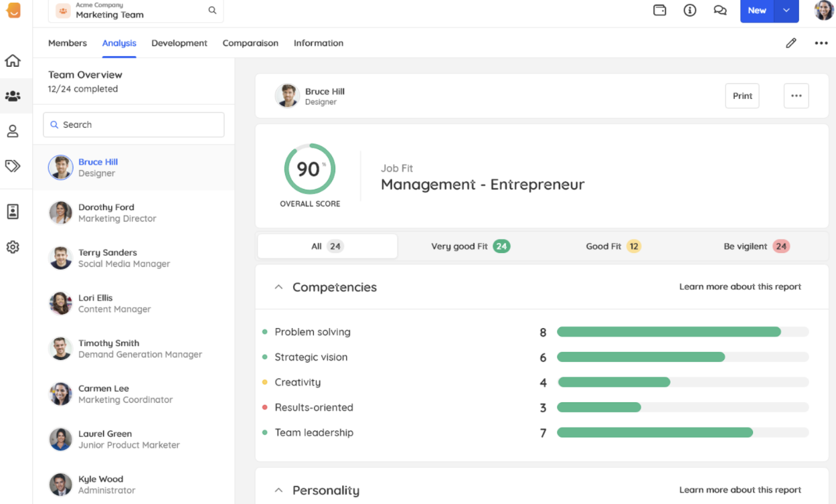The image size is (836, 504).
Task: Open the Comparaison tab
Action: [x=250, y=42]
